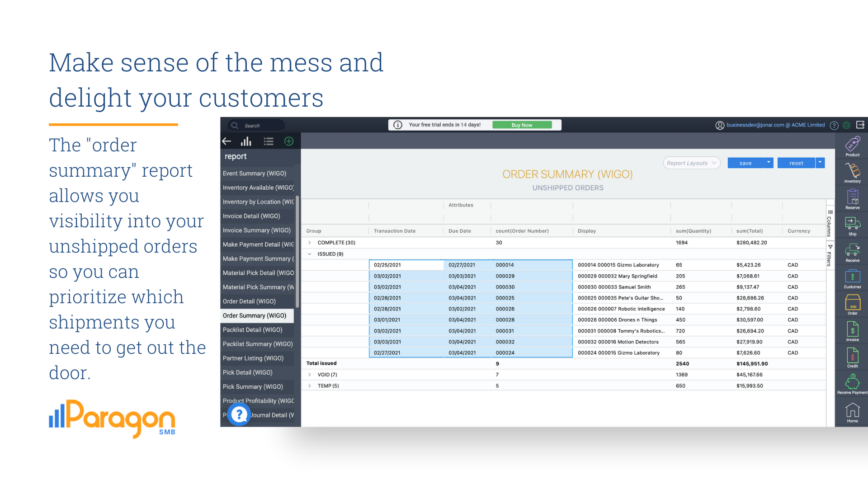
Task: Collapse the ISSUED (9) group
Action: click(310, 254)
